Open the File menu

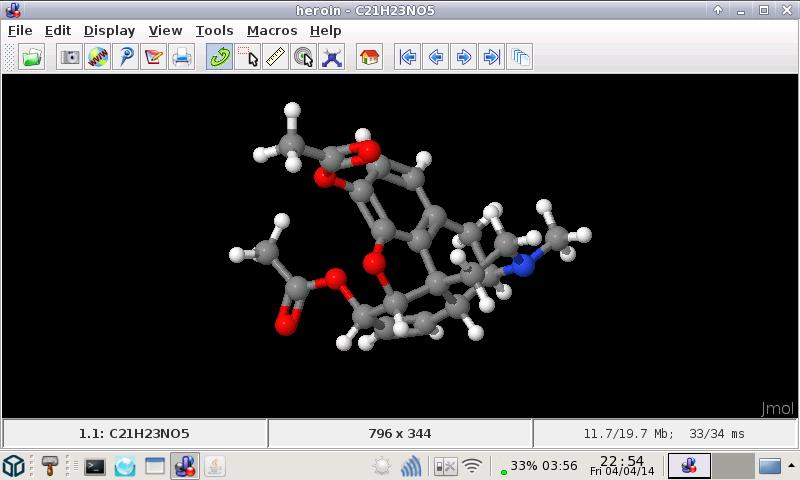(20, 31)
